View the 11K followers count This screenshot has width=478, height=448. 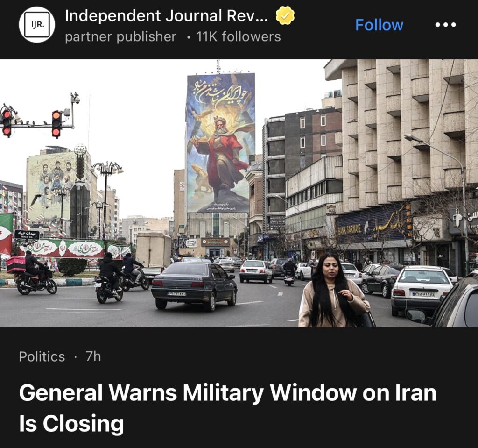(239, 36)
